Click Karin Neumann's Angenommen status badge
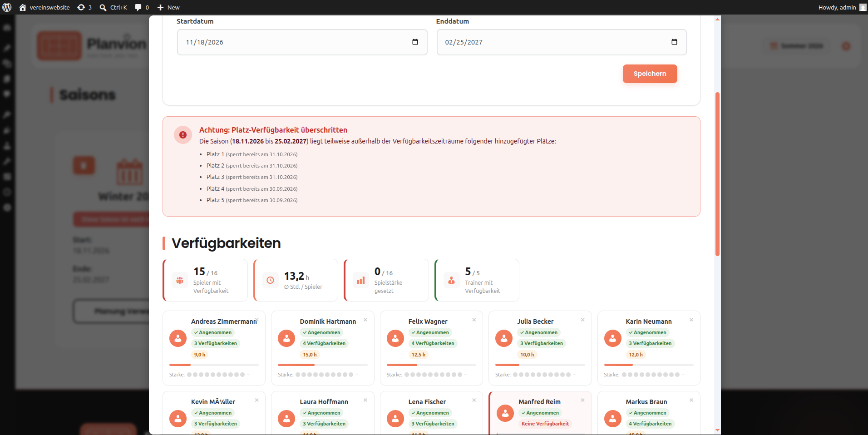The width and height of the screenshot is (868, 435). click(648, 332)
